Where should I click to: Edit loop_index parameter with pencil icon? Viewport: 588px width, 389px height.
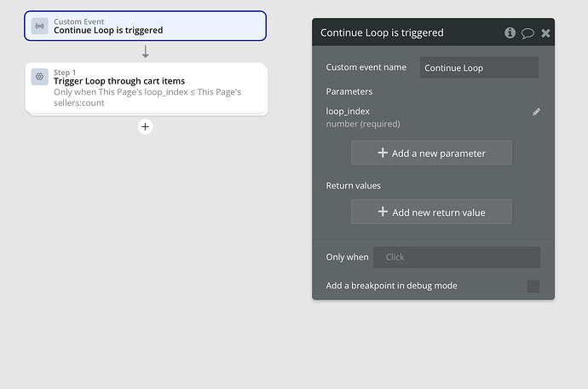[x=536, y=112]
